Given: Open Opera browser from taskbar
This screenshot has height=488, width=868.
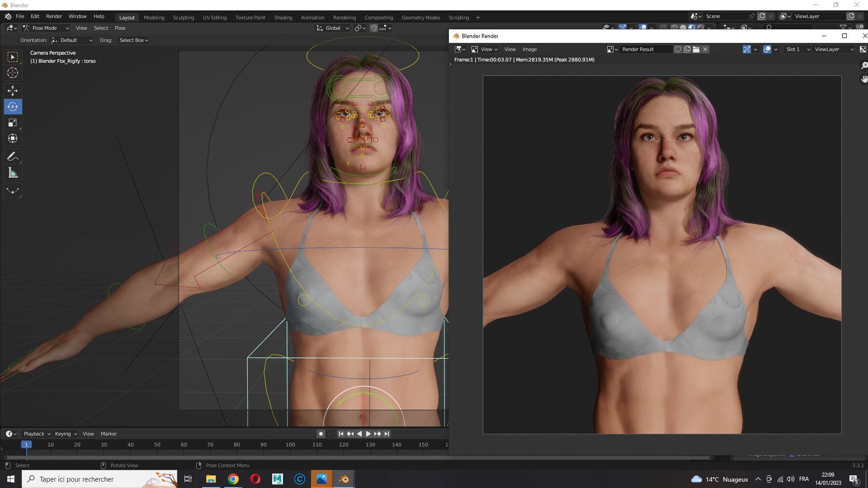Looking at the screenshot, I should point(255,479).
